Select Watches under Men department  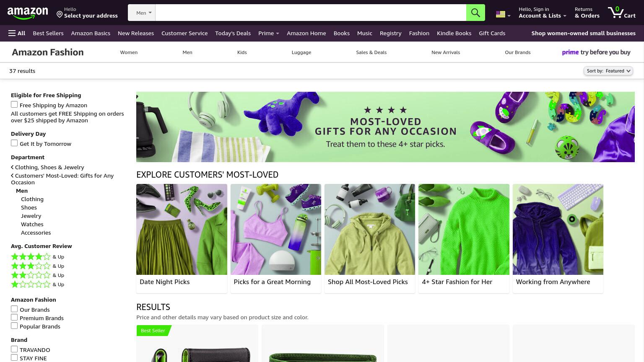point(32,224)
